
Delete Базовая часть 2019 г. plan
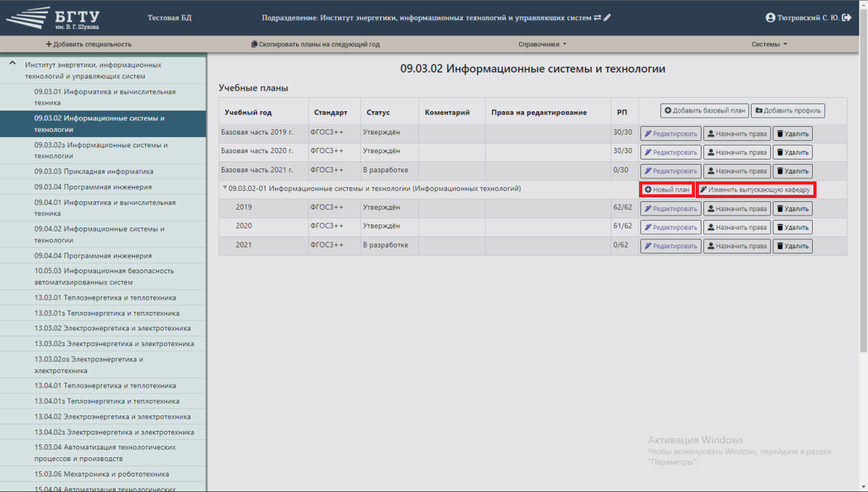tap(792, 134)
